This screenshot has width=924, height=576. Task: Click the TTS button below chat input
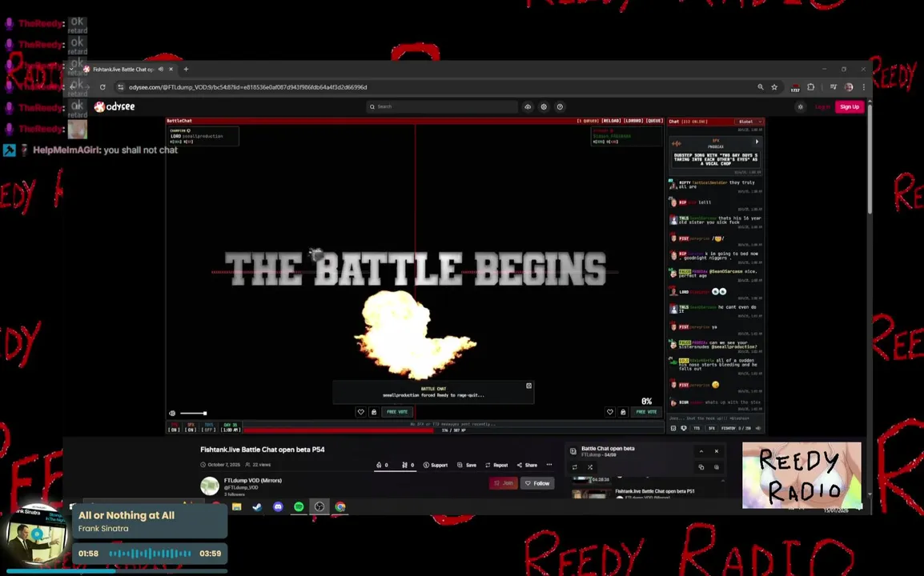tap(697, 428)
